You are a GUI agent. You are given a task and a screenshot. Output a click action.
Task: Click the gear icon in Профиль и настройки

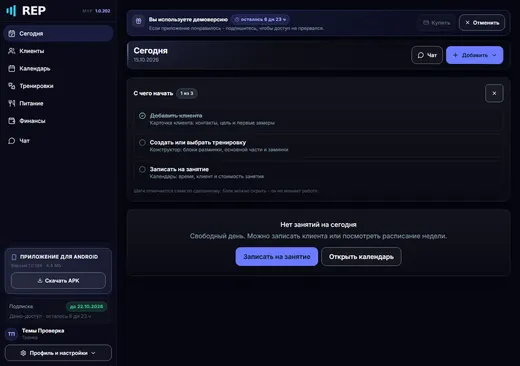(23, 353)
